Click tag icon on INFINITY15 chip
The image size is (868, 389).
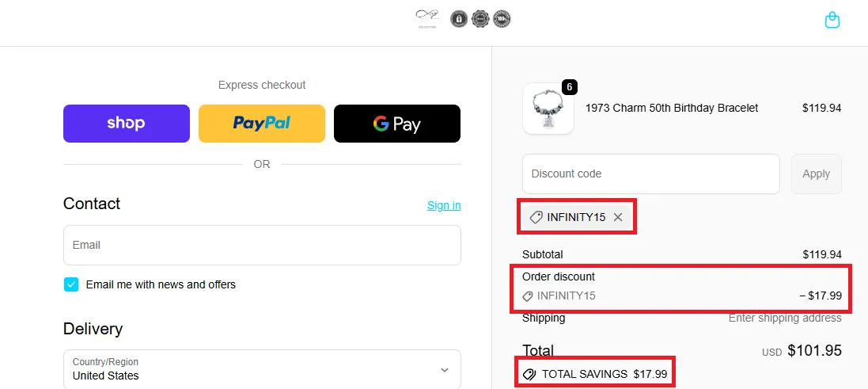pos(536,217)
